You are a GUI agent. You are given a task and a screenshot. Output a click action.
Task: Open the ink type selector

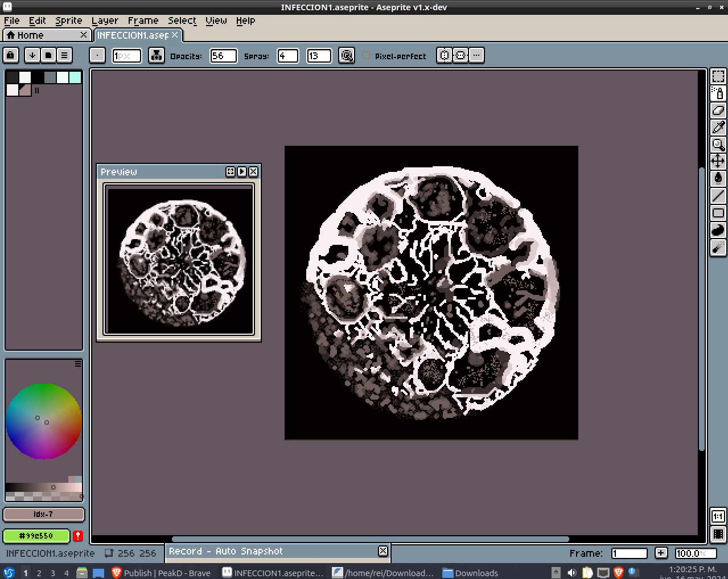(157, 55)
